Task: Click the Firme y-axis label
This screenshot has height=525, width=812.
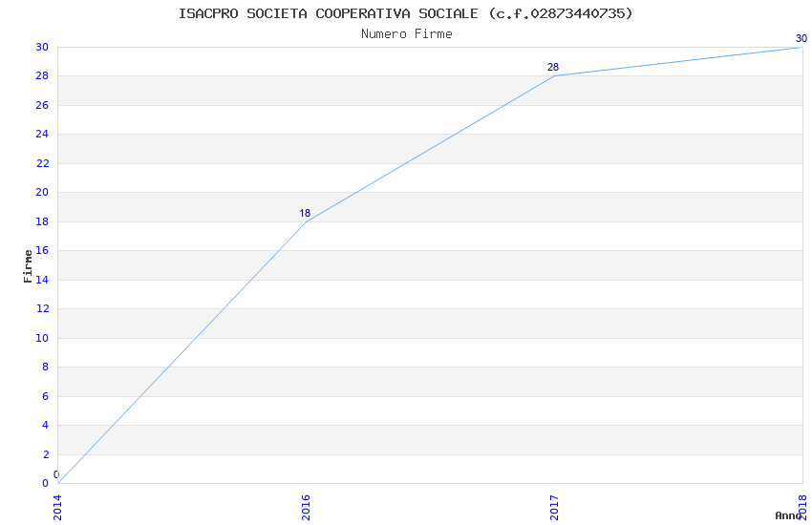Action: tap(28, 266)
